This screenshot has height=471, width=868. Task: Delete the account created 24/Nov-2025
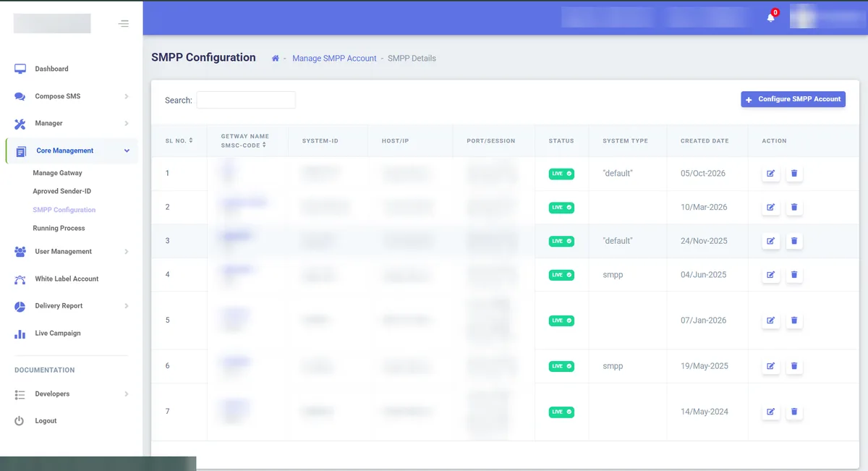tap(794, 241)
